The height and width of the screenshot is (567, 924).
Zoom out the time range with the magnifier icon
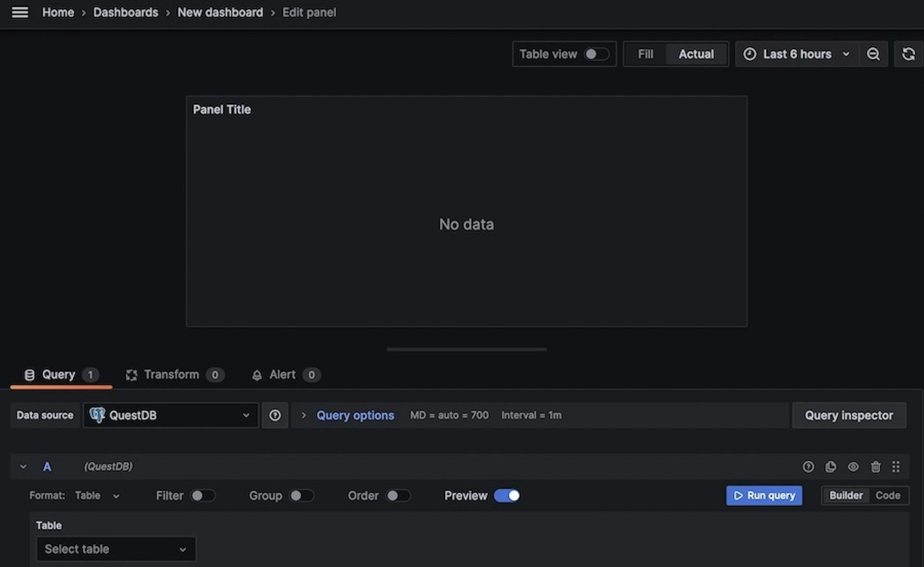pos(873,54)
